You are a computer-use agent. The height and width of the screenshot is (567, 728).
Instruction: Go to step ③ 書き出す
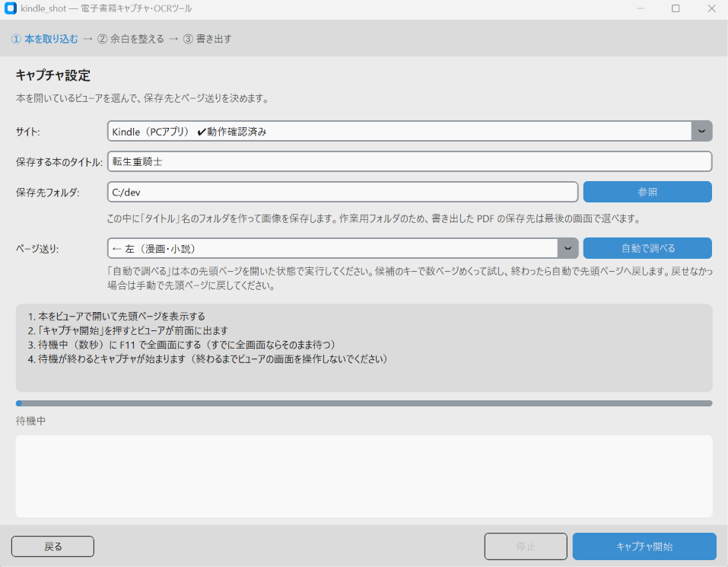(x=207, y=39)
